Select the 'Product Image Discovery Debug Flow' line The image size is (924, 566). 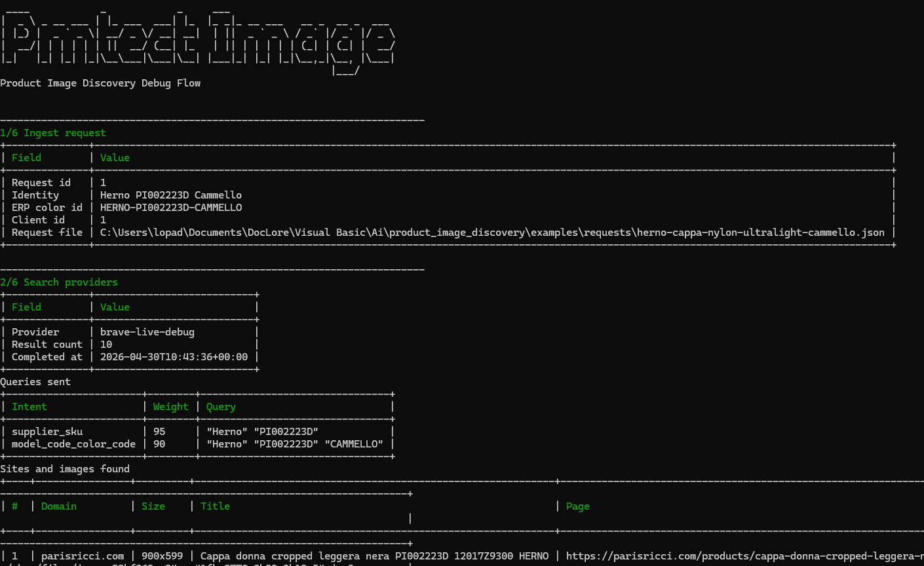(100, 83)
